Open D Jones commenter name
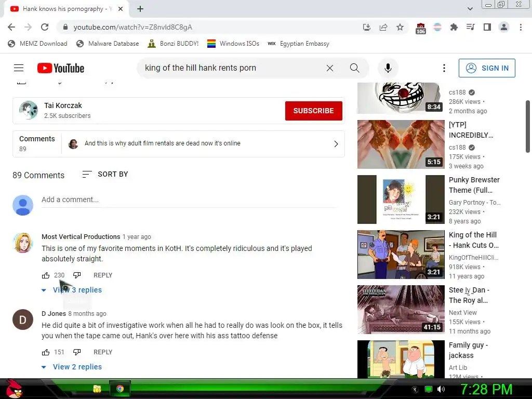This screenshot has height=399, width=532. point(54,313)
